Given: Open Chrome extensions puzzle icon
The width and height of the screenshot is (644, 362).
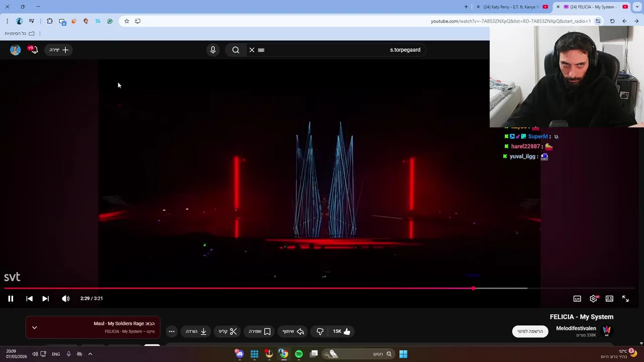Looking at the screenshot, I should (x=50, y=21).
